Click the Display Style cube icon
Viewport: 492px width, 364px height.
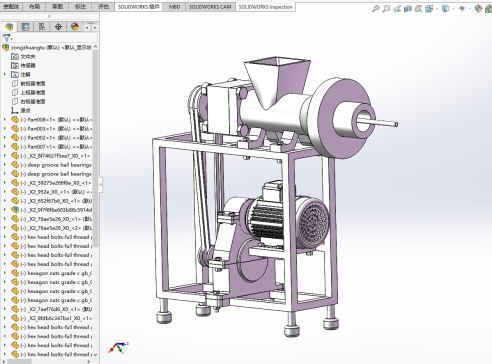(445, 9)
